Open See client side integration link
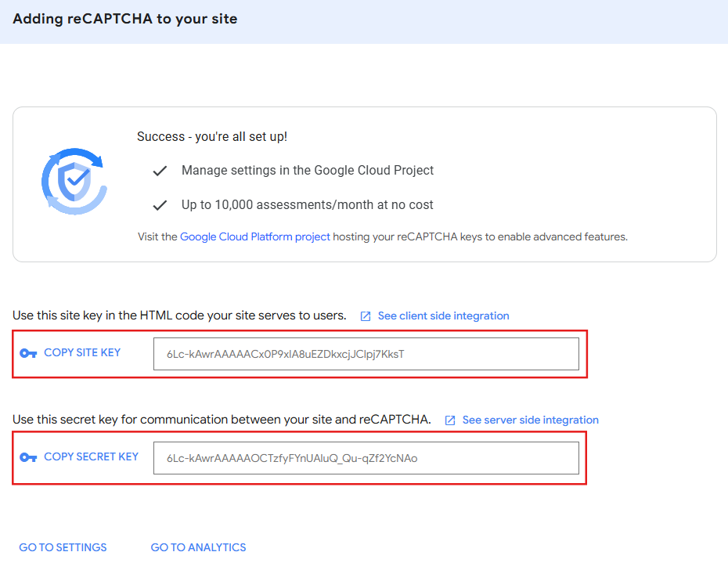Image resolution: width=728 pixels, height=570 pixels. point(443,316)
